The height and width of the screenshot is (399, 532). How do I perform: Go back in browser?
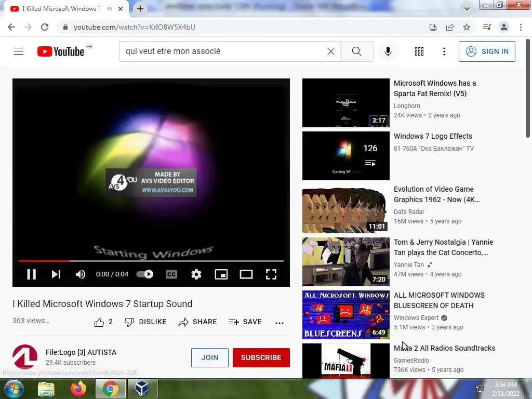(11, 27)
